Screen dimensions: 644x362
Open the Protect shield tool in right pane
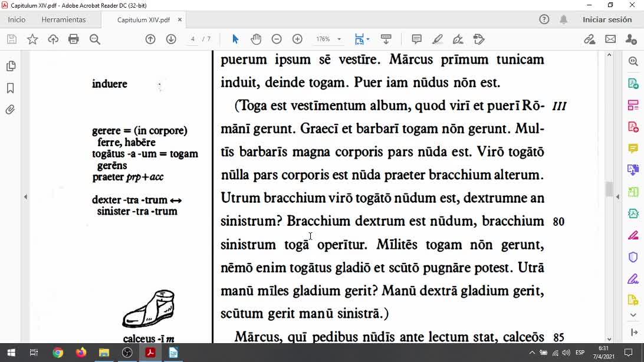point(633,257)
